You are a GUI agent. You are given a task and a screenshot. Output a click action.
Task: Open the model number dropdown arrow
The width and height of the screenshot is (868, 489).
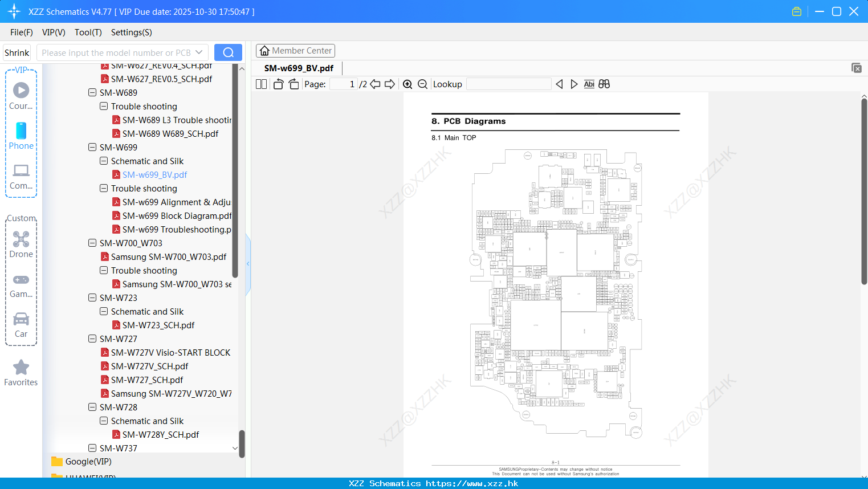point(199,52)
